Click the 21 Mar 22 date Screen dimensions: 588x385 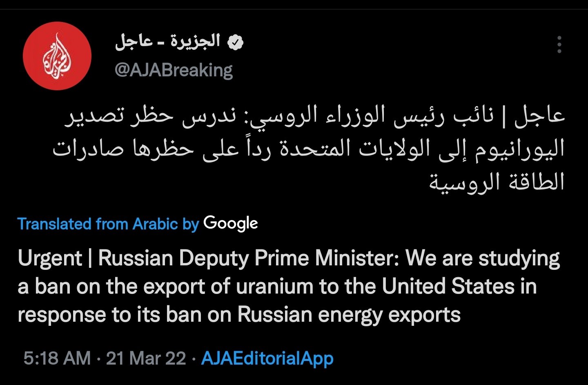point(146,358)
